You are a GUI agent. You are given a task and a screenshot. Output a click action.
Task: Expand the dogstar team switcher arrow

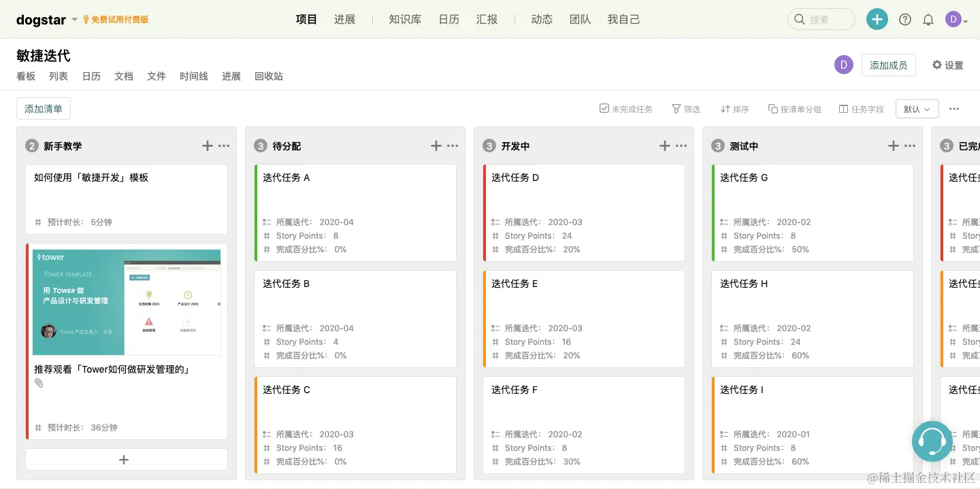75,20
